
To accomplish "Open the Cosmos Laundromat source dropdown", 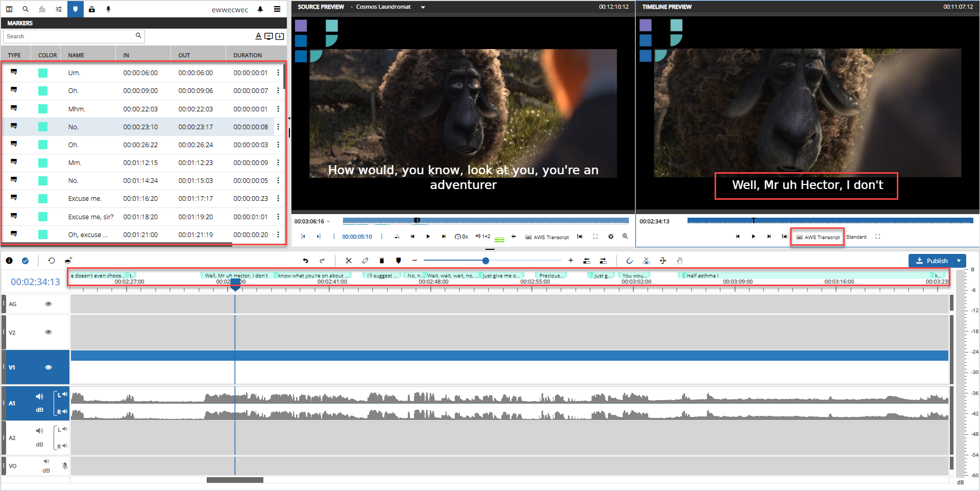I will click(423, 7).
